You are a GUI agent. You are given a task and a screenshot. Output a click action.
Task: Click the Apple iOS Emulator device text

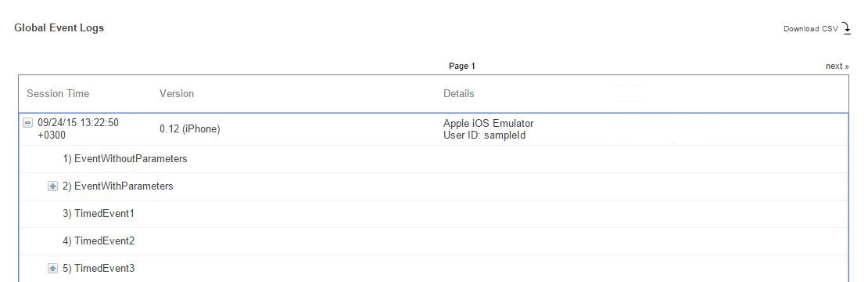pos(488,123)
